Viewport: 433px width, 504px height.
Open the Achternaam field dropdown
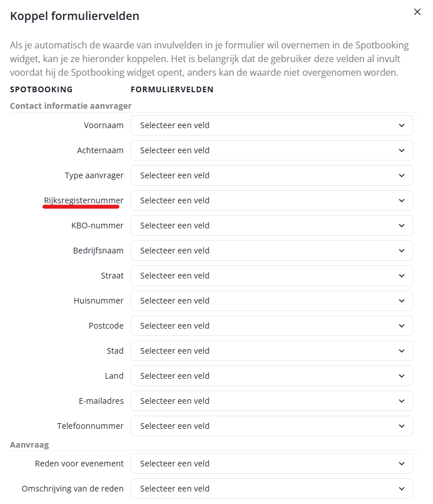271,150
